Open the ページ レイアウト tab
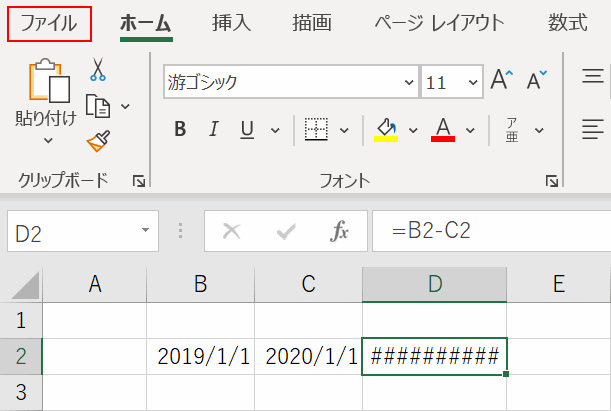The width and height of the screenshot is (611, 411). (440, 23)
